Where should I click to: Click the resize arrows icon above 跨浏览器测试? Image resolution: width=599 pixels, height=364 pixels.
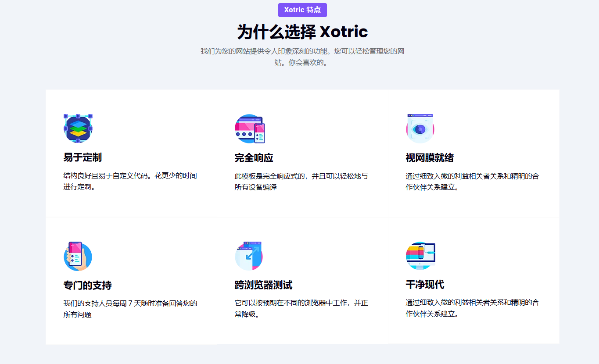tap(249, 256)
